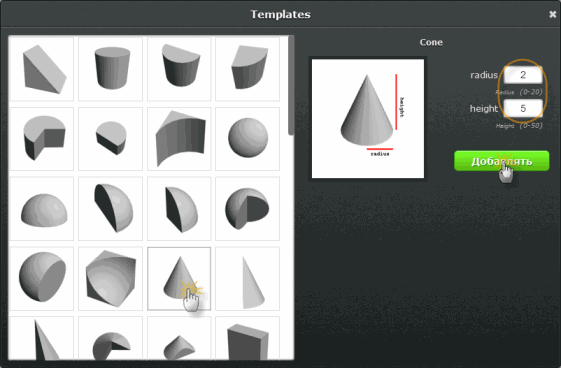The height and width of the screenshot is (368, 561).
Task: Click the cone preview image
Action: 368,119
